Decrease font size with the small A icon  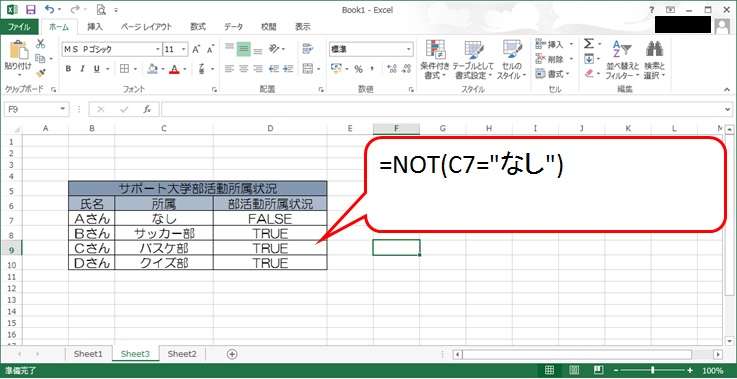[x=211, y=49]
